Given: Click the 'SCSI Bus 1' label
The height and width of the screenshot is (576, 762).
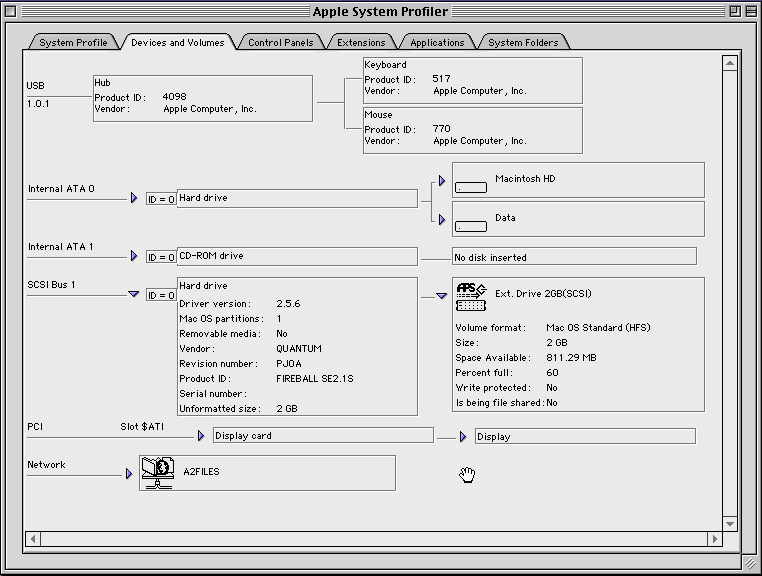Looking at the screenshot, I should (x=52, y=284).
